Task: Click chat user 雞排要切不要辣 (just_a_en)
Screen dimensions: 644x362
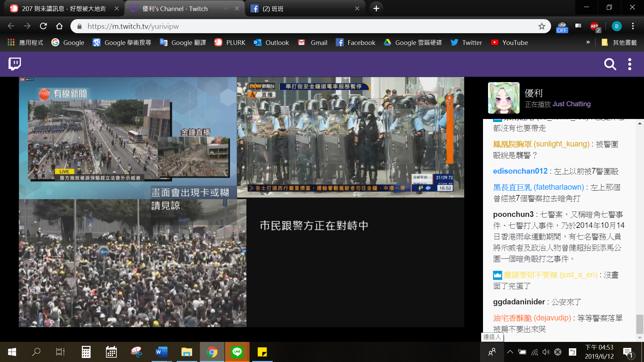Action: [x=550, y=275]
